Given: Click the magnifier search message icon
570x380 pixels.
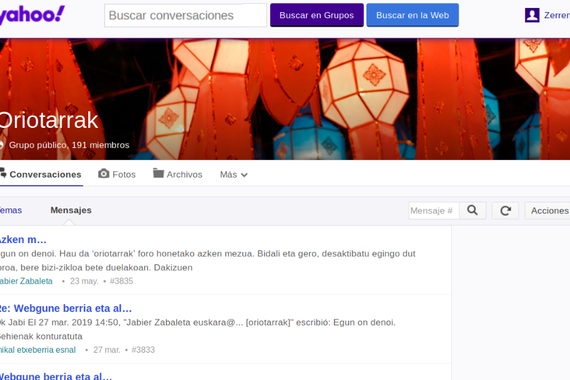Looking at the screenshot, I should coord(473,211).
